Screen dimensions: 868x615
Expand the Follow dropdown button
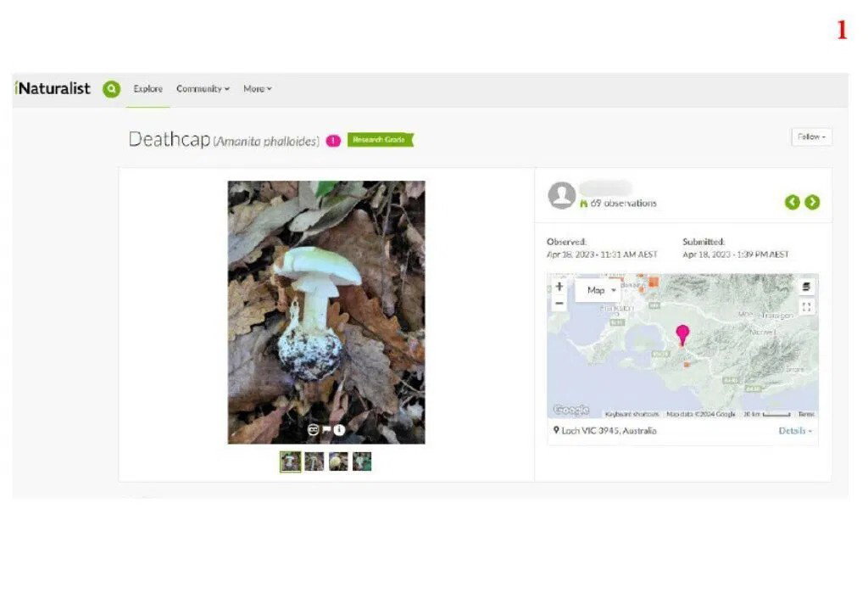click(x=811, y=137)
